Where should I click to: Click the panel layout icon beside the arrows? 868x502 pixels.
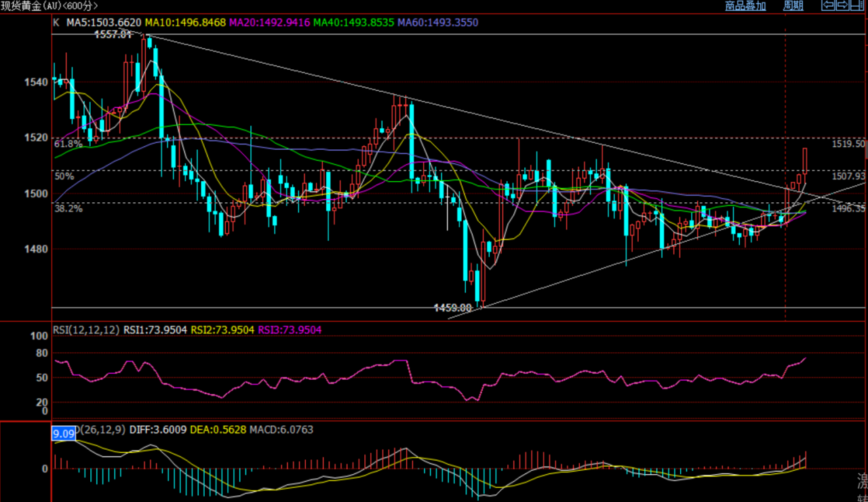857,5
